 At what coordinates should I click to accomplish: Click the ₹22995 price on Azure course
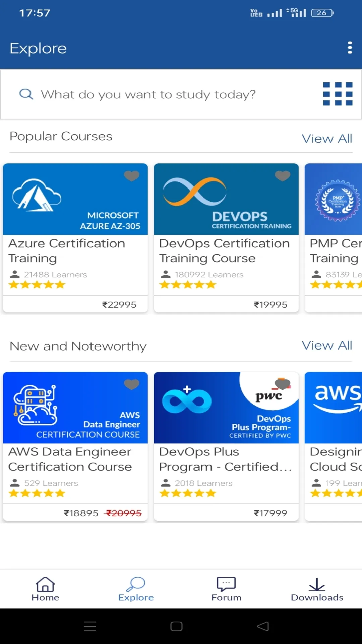(x=119, y=305)
